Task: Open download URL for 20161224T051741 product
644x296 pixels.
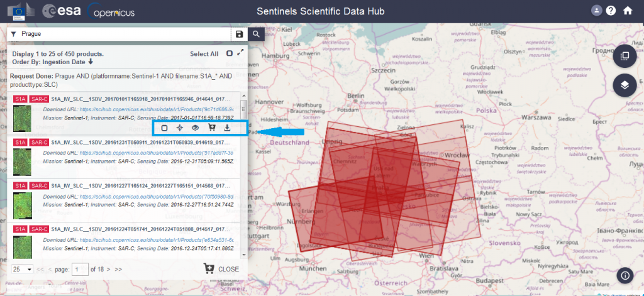Action: coord(157,240)
